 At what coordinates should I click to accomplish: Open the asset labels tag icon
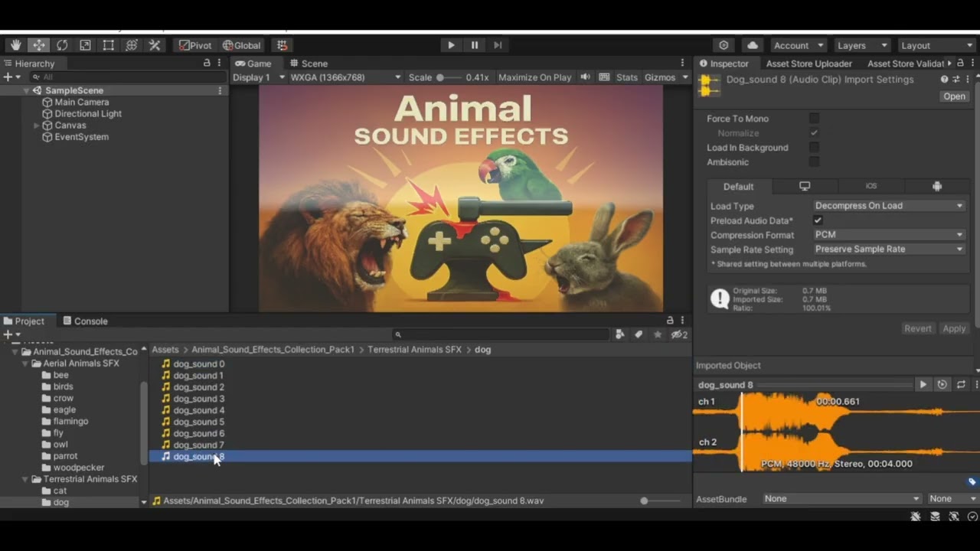coord(972,481)
